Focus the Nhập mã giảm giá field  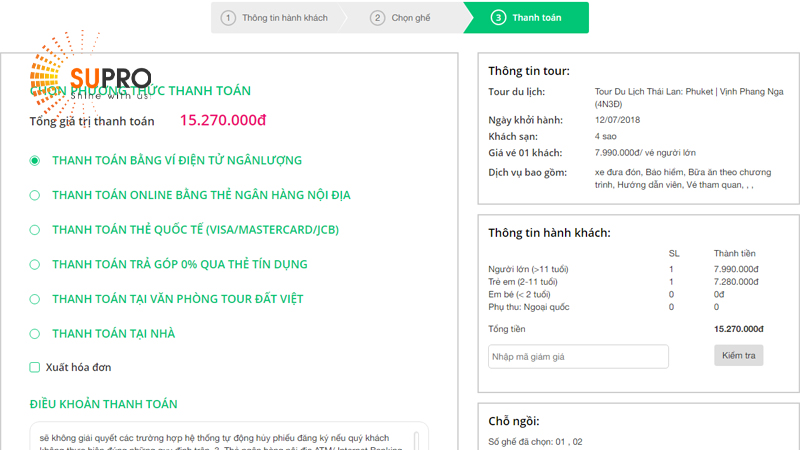578,357
